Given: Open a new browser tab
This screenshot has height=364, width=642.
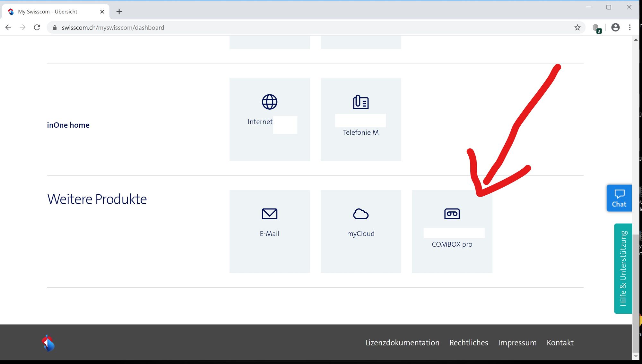Looking at the screenshot, I should 119,12.
